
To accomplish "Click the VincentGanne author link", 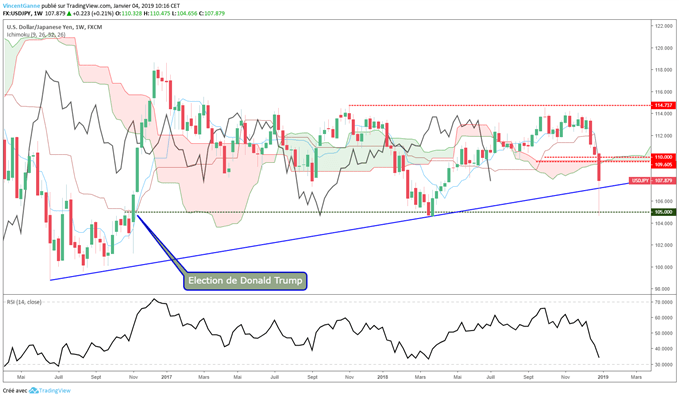I will (22, 6).
